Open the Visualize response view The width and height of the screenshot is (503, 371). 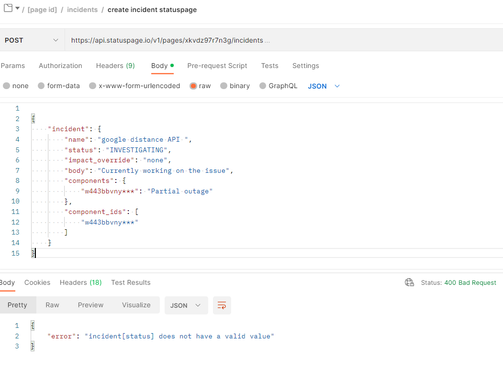[x=136, y=305]
